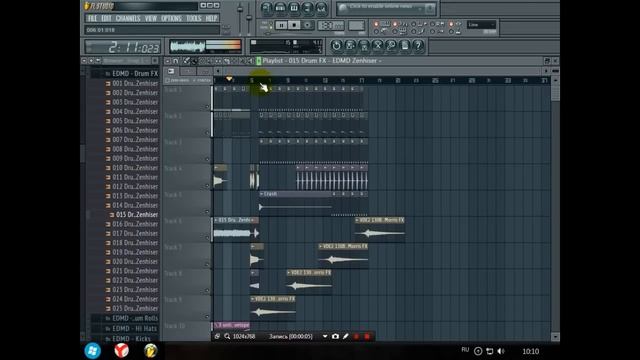Click the red stop recording button
The image size is (640, 360).
point(367,336)
